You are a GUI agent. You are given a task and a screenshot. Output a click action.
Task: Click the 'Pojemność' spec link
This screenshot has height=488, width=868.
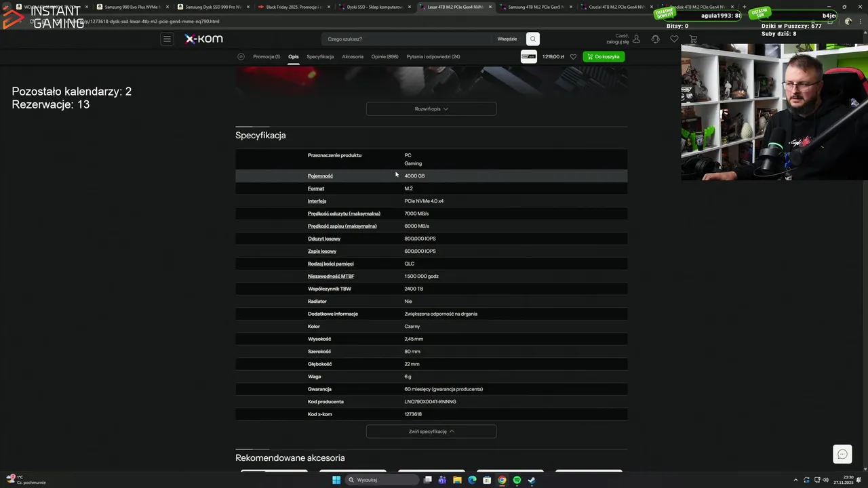click(x=320, y=176)
